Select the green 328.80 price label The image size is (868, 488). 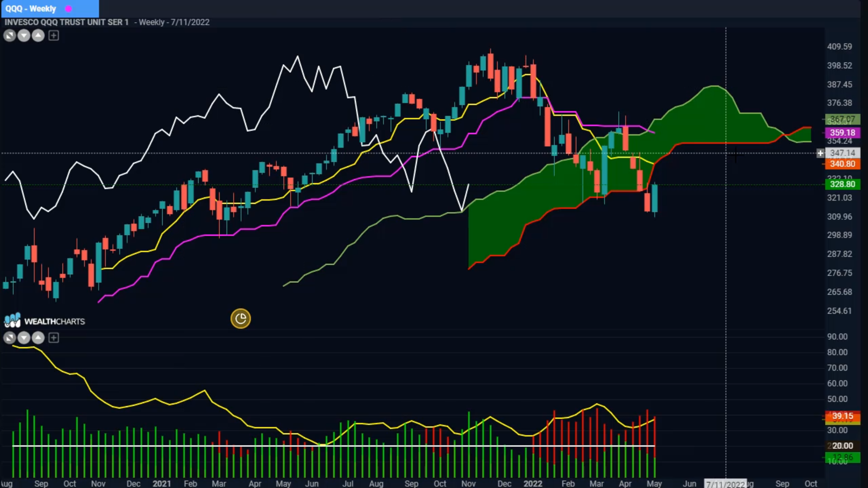pyautogui.click(x=843, y=184)
